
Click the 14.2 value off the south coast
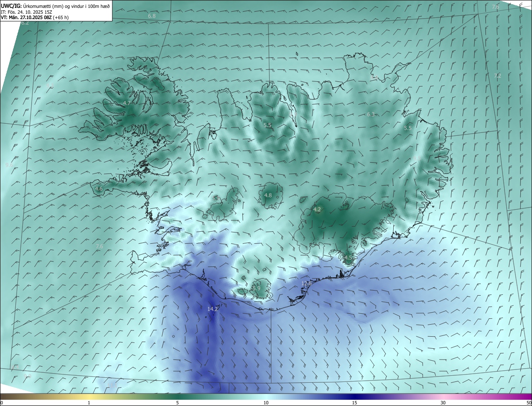pyautogui.click(x=212, y=309)
